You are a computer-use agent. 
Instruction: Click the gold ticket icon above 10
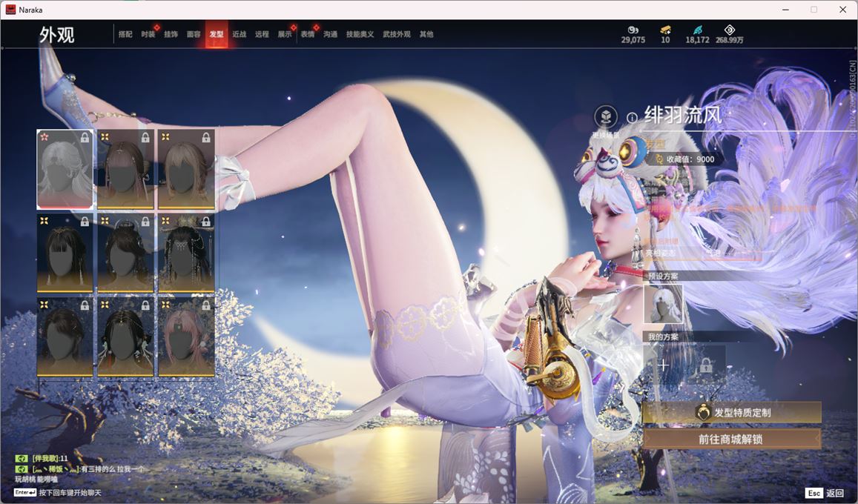click(665, 30)
